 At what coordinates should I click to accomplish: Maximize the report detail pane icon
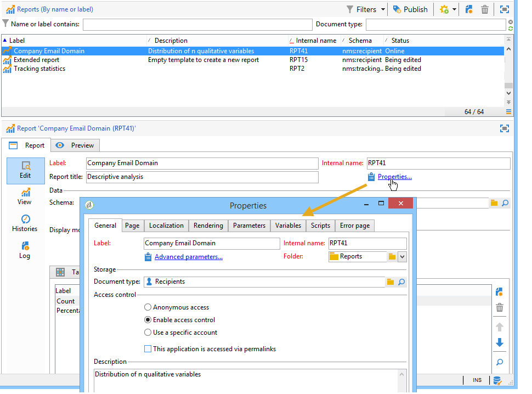pyautogui.click(x=505, y=128)
